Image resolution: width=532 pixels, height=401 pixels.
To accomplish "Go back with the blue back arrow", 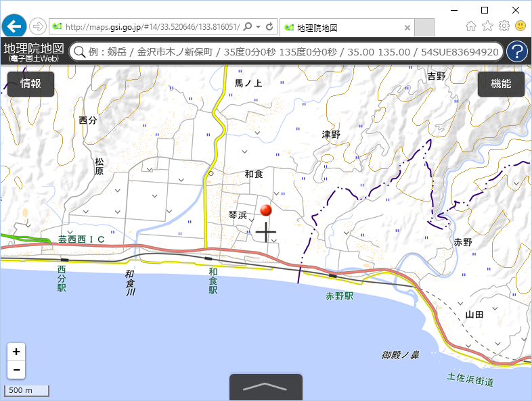I will click(14, 26).
